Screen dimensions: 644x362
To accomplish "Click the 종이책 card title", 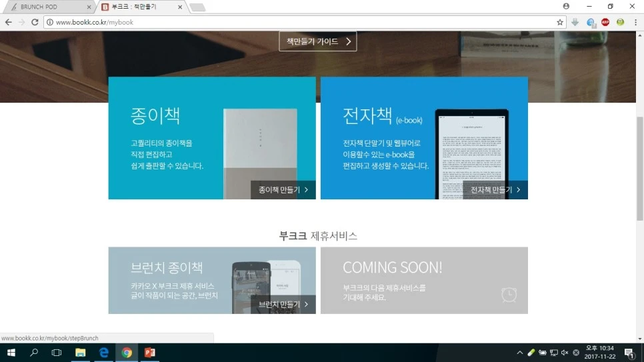I will [x=155, y=115].
